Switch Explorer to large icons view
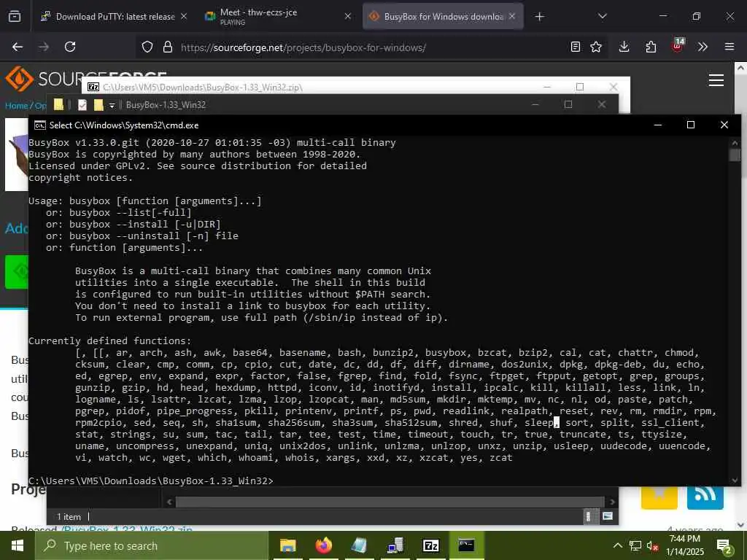 pyautogui.click(x=608, y=516)
